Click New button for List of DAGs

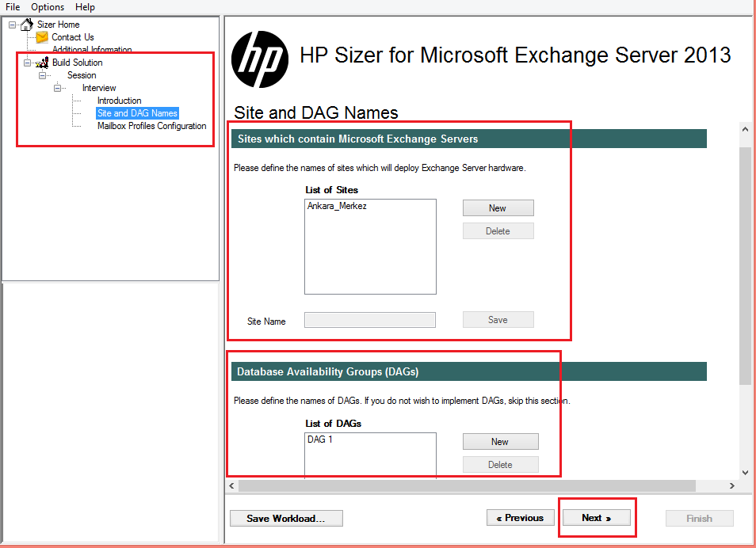coord(501,441)
